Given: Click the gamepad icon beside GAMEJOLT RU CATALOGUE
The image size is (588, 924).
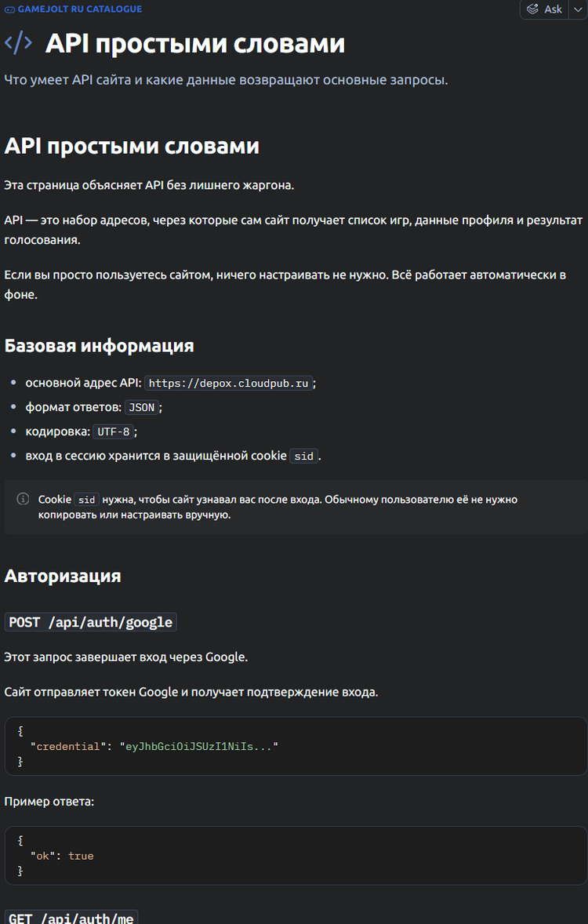Looking at the screenshot, I should (9, 9).
